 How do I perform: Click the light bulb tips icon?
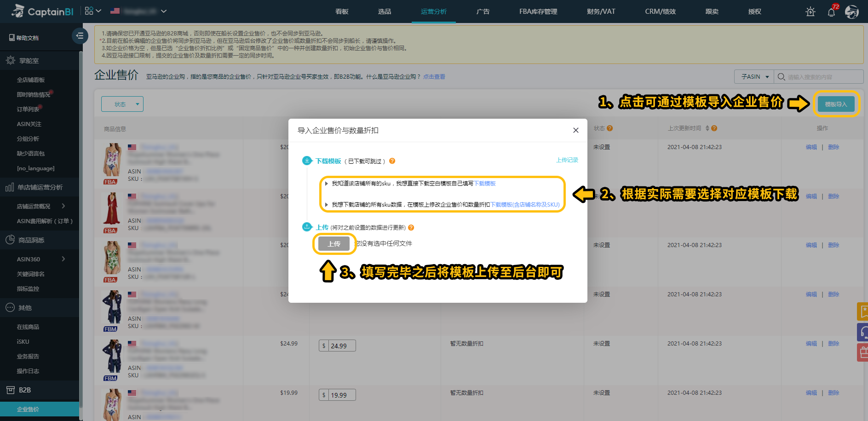point(811,12)
